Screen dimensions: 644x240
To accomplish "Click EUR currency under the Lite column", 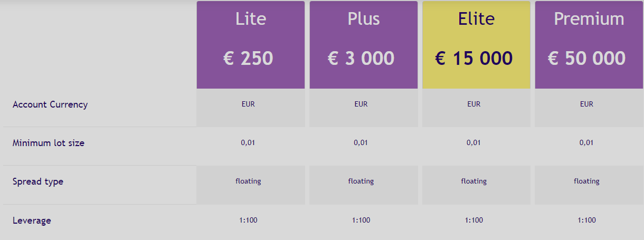I will click(248, 104).
